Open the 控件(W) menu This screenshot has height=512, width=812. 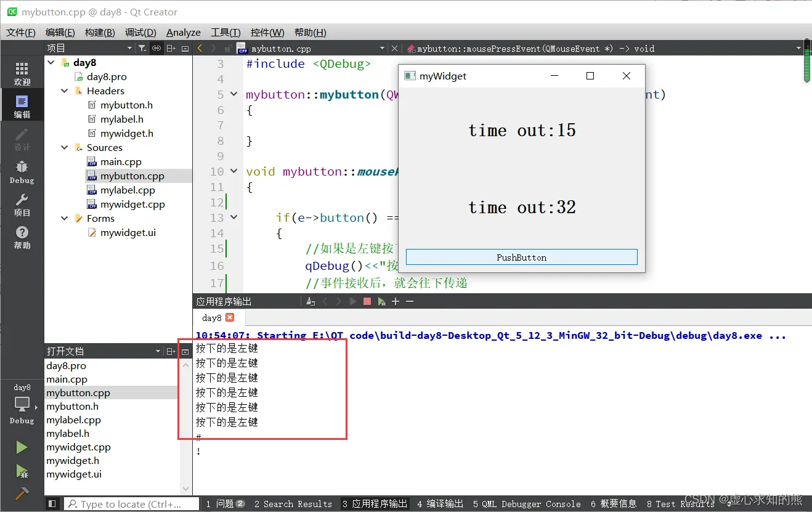point(267,32)
